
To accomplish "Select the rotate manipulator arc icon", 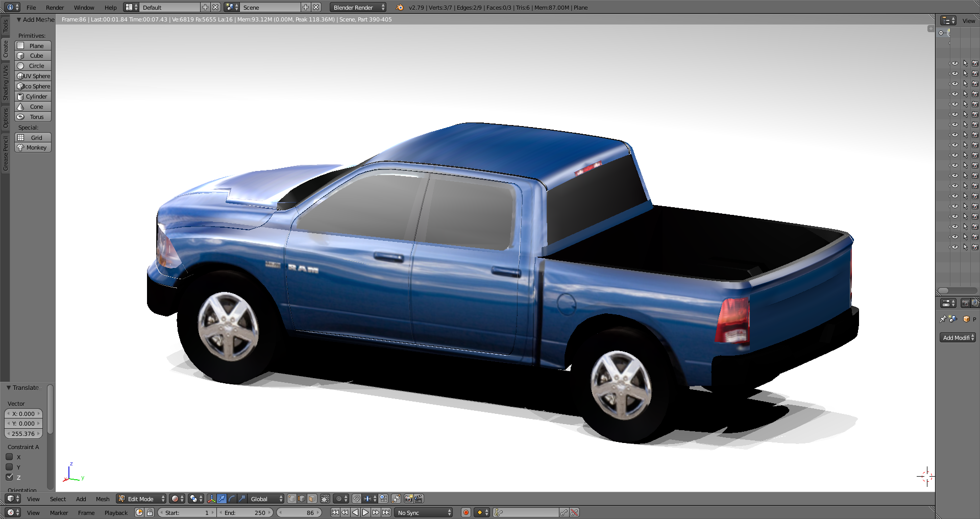I will point(232,499).
